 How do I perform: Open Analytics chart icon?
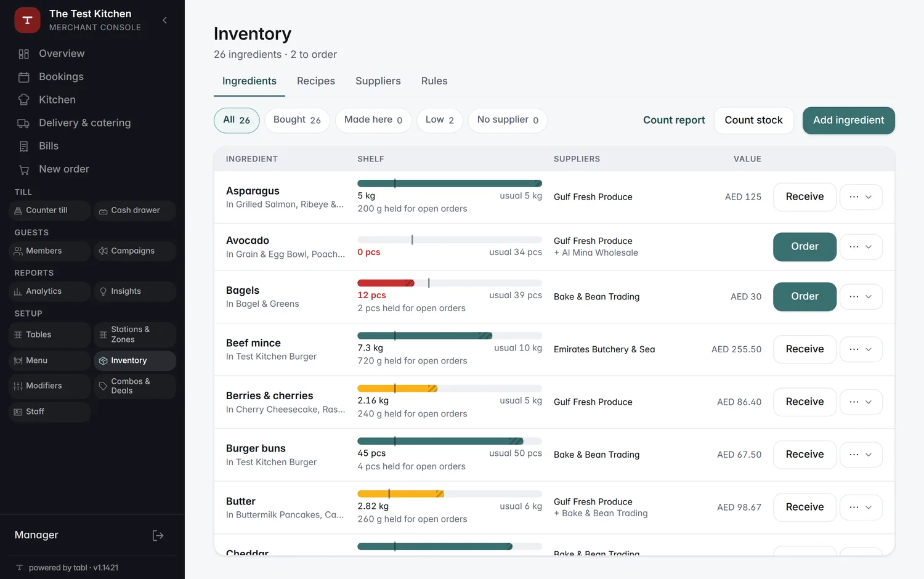click(x=18, y=291)
